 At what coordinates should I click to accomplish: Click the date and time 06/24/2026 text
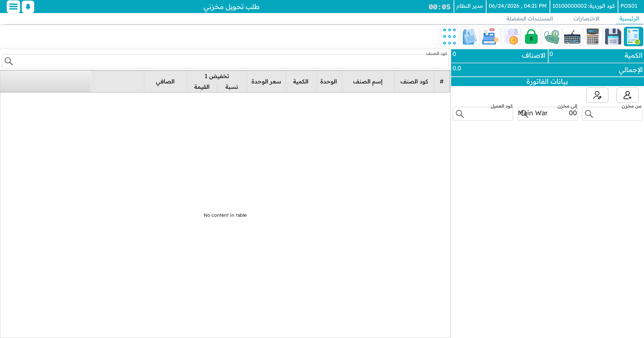pyautogui.click(x=518, y=6)
